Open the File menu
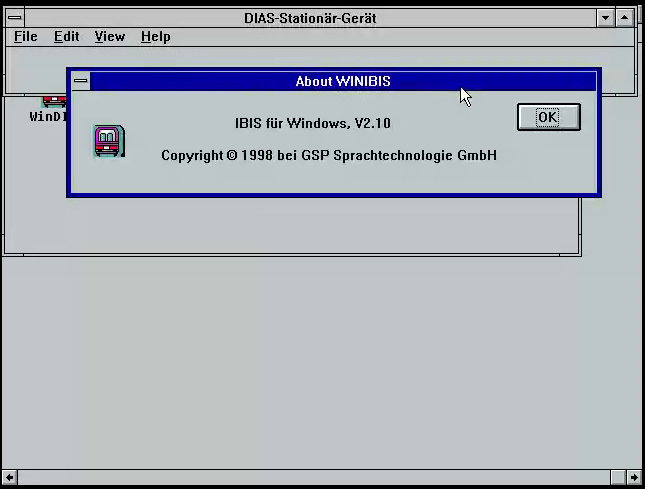This screenshot has height=489, width=645. (26, 37)
